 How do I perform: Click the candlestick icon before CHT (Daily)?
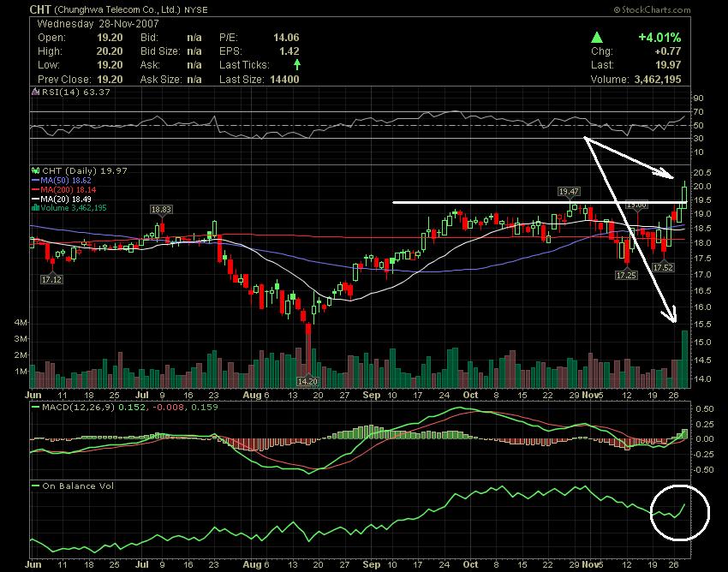[35, 170]
